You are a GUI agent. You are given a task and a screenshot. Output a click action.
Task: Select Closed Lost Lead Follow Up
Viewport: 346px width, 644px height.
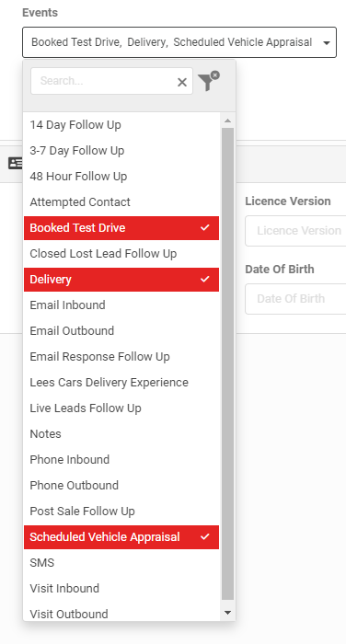coord(121,254)
